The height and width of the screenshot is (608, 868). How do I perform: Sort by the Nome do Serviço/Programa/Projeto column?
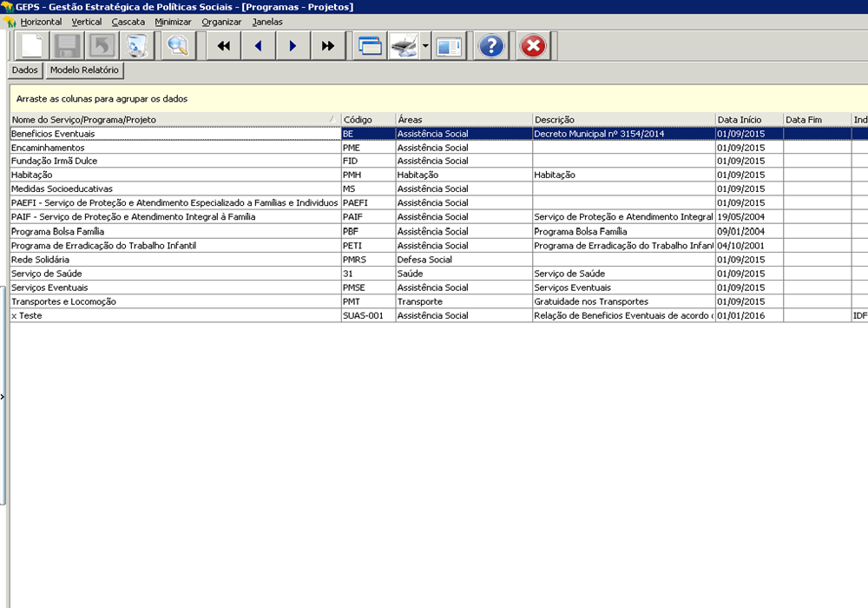tap(175, 120)
